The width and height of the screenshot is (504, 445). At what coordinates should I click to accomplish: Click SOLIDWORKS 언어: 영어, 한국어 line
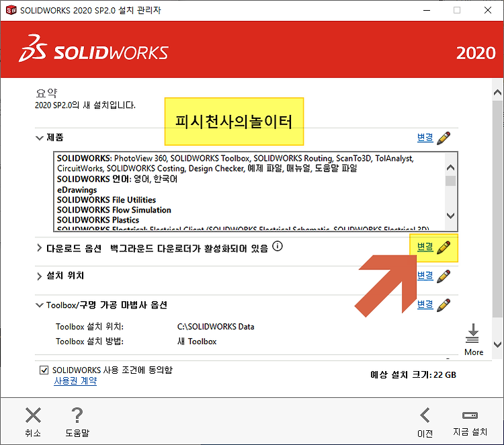coord(117,179)
